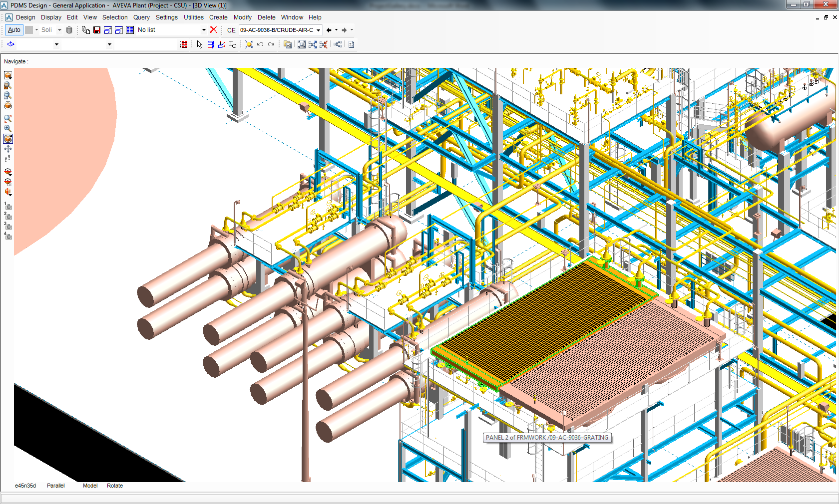Click the redo arrow icon
The image size is (839, 504).
tap(271, 44)
